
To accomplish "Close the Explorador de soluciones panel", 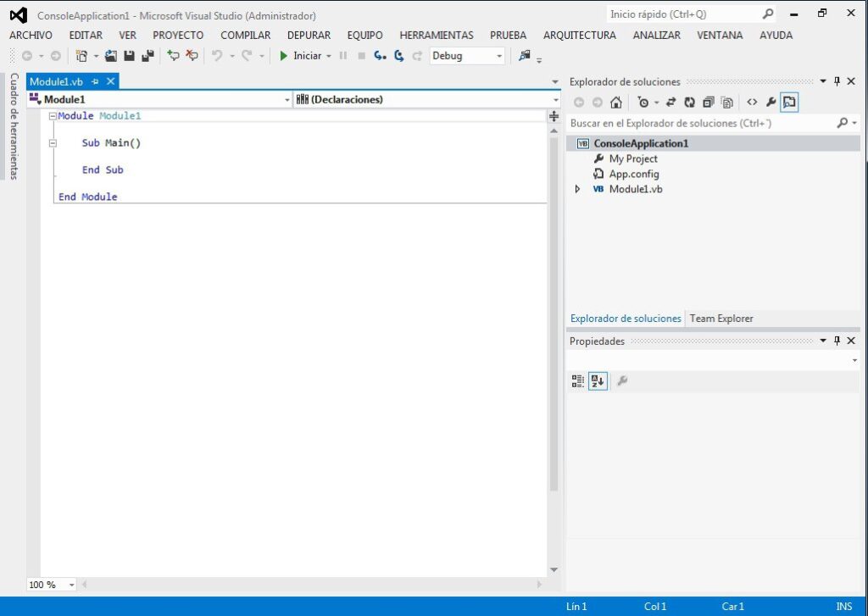I will 851,81.
